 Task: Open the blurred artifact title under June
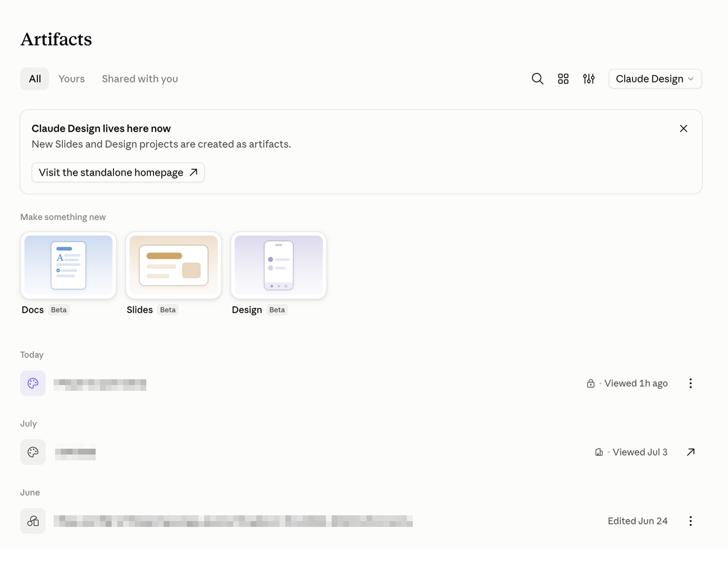[x=233, y=521]
